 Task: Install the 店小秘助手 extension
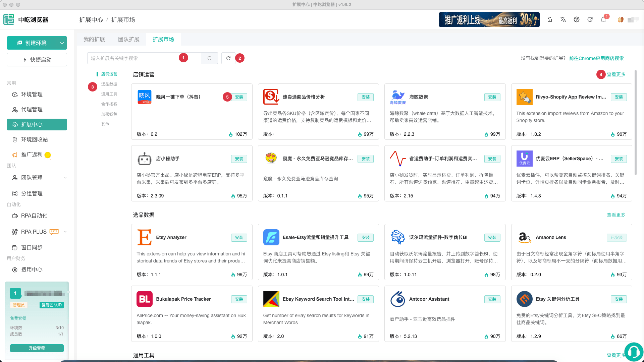pyautogui.click(x=239, y=159)
